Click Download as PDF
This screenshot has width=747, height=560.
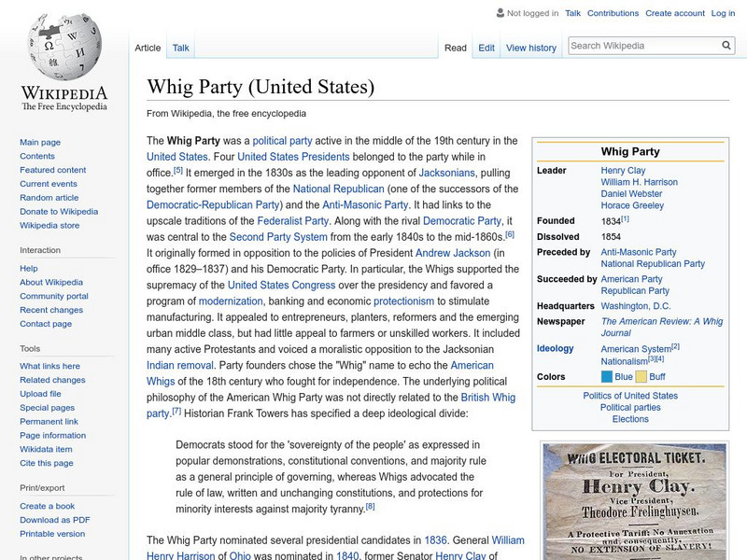pos(55,520)
